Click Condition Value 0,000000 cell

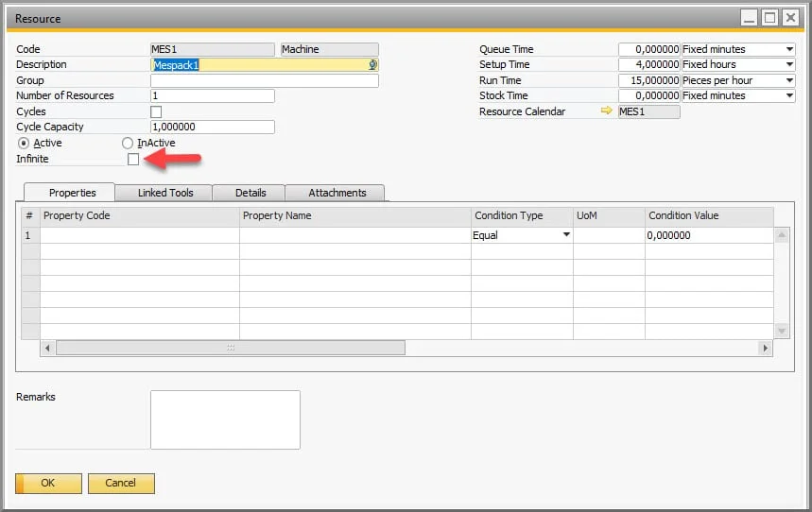coord(709,235)
